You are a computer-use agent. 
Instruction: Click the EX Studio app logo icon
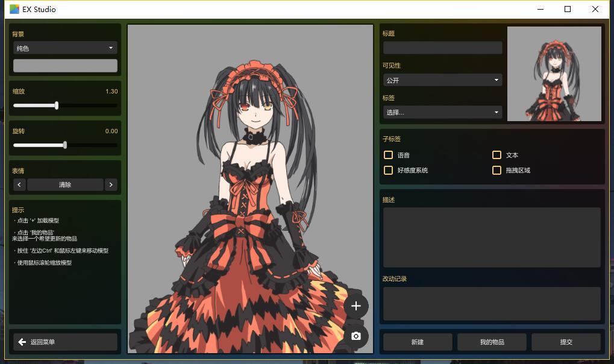(x=14, y=9)
